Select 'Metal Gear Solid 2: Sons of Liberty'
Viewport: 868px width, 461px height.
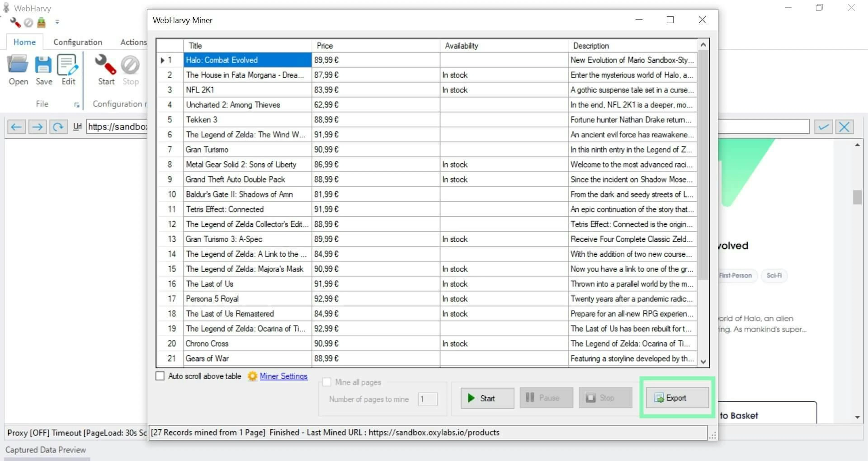tap(247, 165)
